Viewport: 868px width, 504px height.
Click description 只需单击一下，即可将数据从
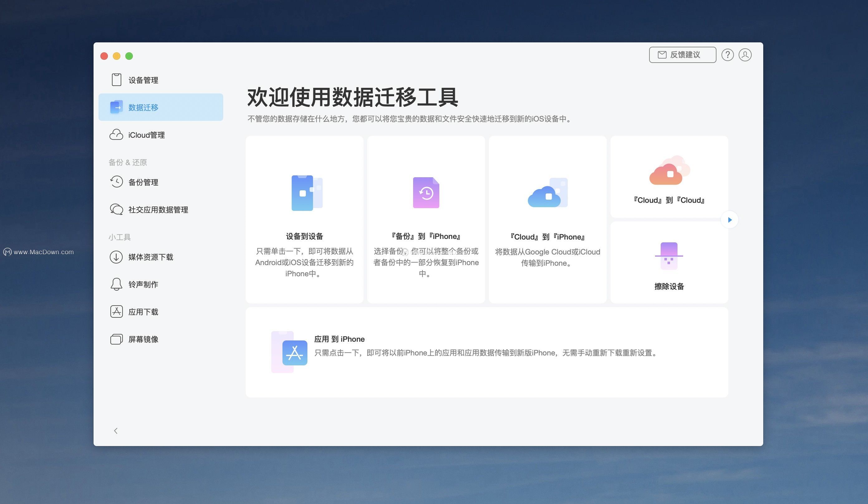(305, 251)
